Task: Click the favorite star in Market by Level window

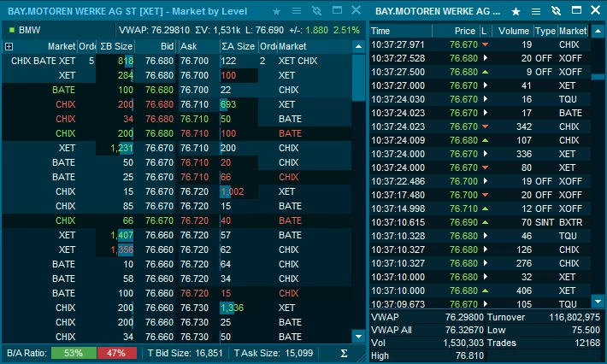Action: tap(276, 11)
